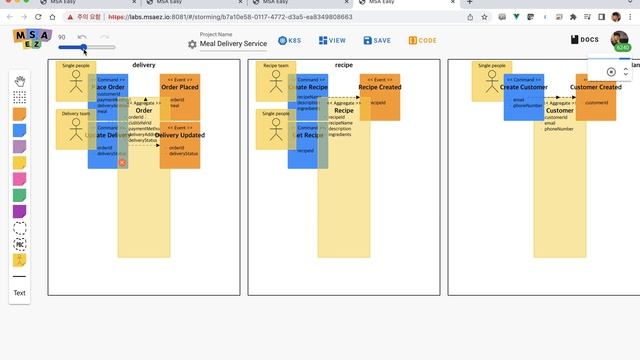Pick the lavender Policy sticker
The width and height of the screenshot is (640, 360).
[20, 147]
